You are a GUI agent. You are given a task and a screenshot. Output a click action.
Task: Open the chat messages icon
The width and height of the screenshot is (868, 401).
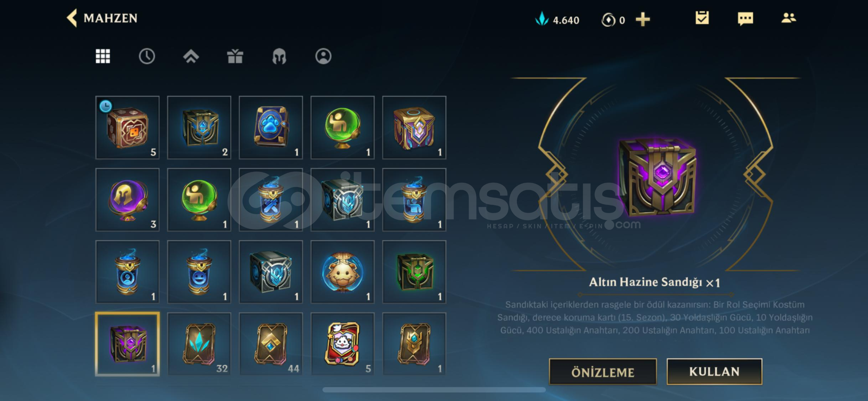[745, 18]
